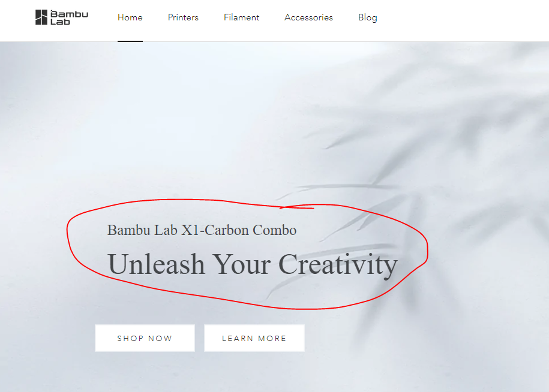Click X1-Carbon in the product subtitle
The height and width of the screenshot is (392, 549).
click(x=215, y=230)
